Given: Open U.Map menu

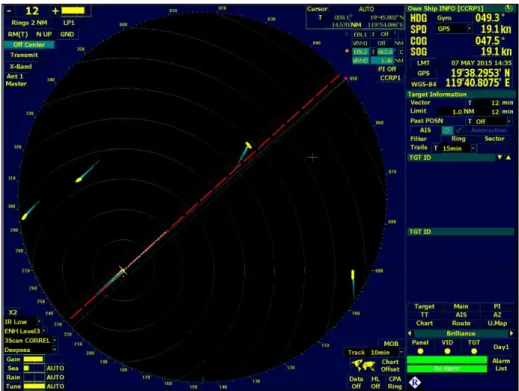Looking at the screenshot, I should click(497, 323).
